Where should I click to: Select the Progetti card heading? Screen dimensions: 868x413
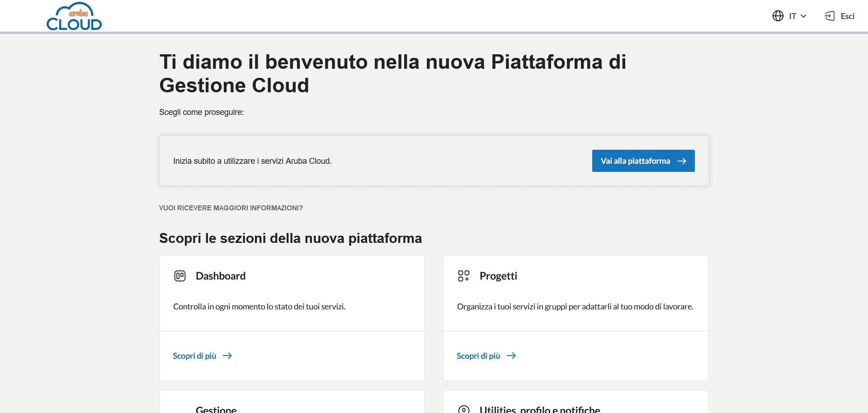pyautogui.click(x=498, y=276)
